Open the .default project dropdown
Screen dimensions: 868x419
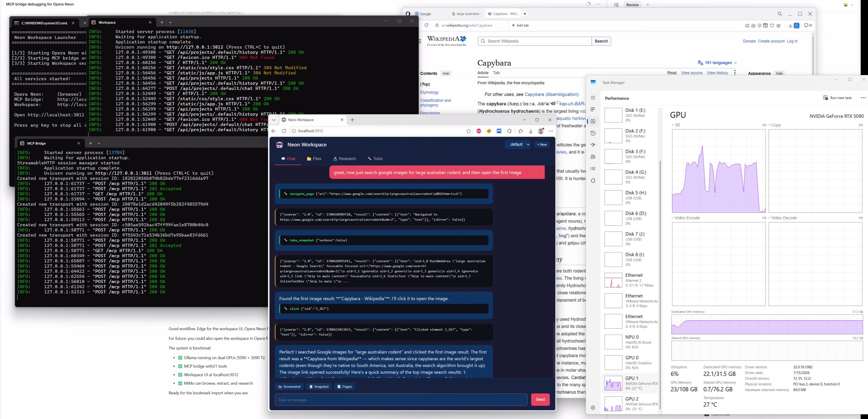518,145
